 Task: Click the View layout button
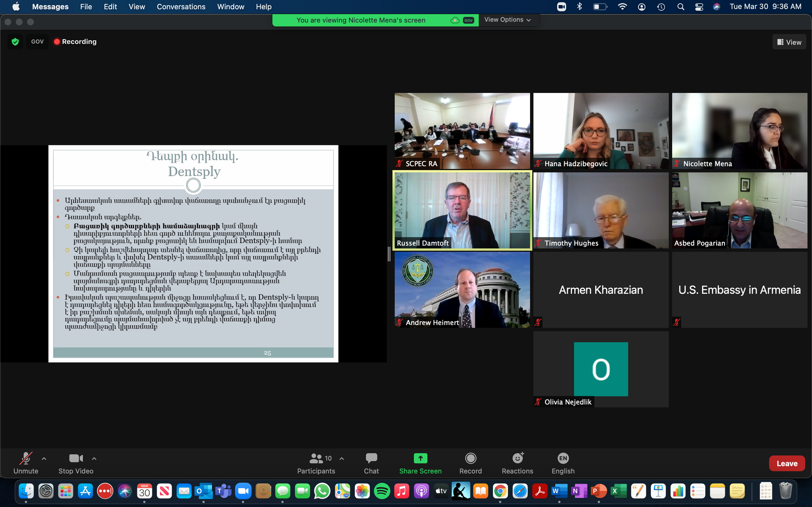[789, 42]
